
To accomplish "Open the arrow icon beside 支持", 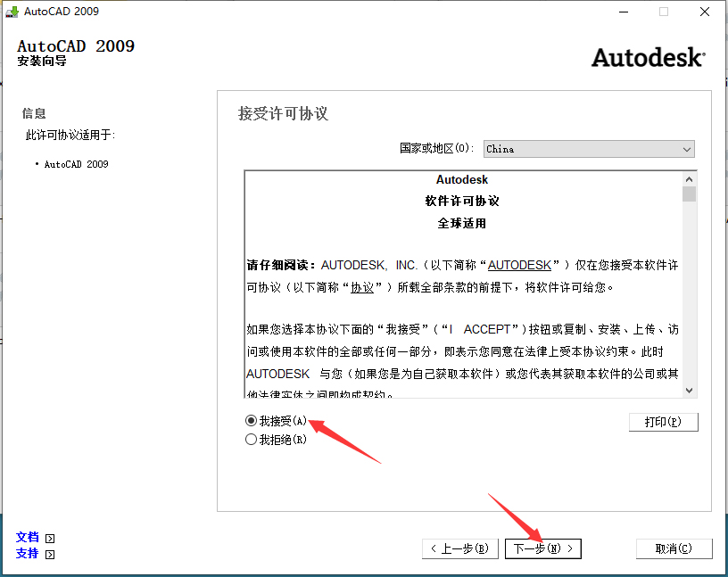I will pos(50,555).
